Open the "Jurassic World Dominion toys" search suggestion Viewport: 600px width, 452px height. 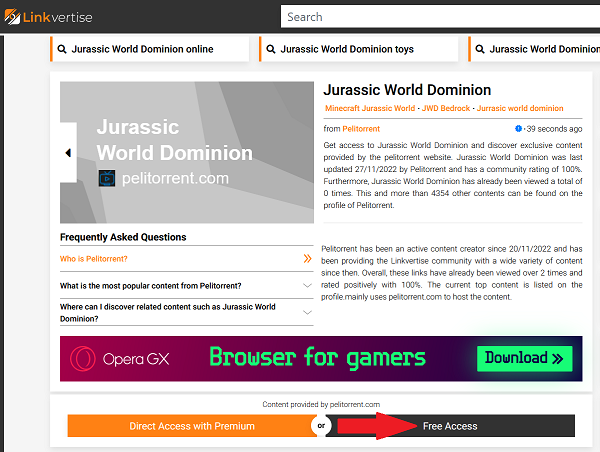pyautogui.click(x=359, y=49)
